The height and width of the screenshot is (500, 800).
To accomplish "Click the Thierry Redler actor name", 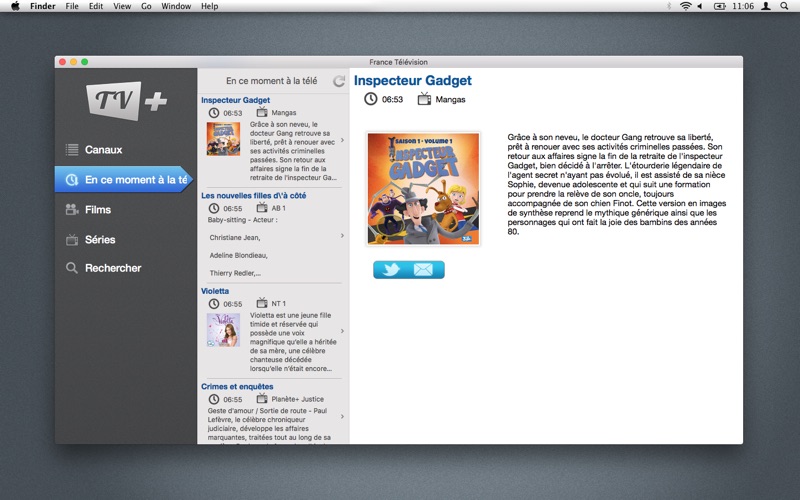I will [235, 273].
